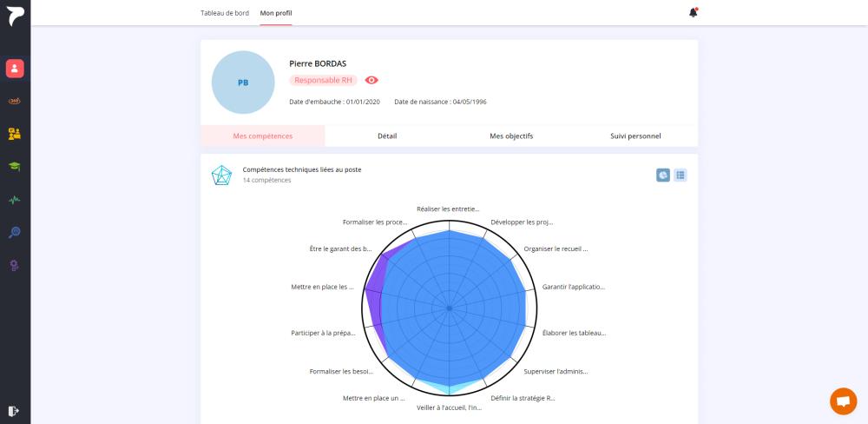
Task: Go to the Tableau de bord tab
Action: click(225, 13)
